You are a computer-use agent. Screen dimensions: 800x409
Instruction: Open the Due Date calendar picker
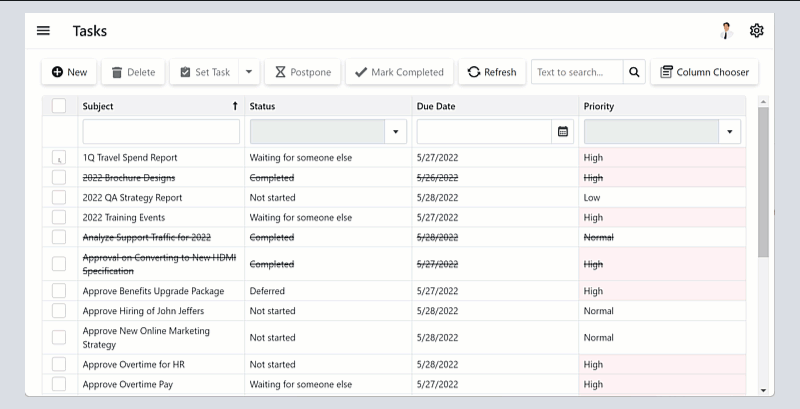[x=563, y=132]
